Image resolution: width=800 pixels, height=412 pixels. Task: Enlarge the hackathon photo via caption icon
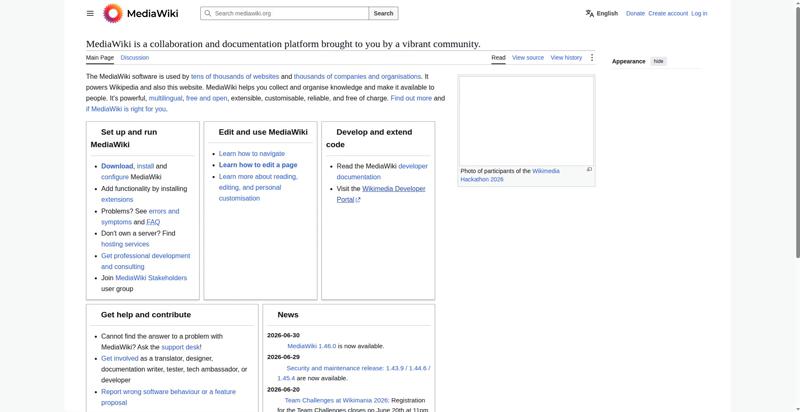tap(589, 169)
